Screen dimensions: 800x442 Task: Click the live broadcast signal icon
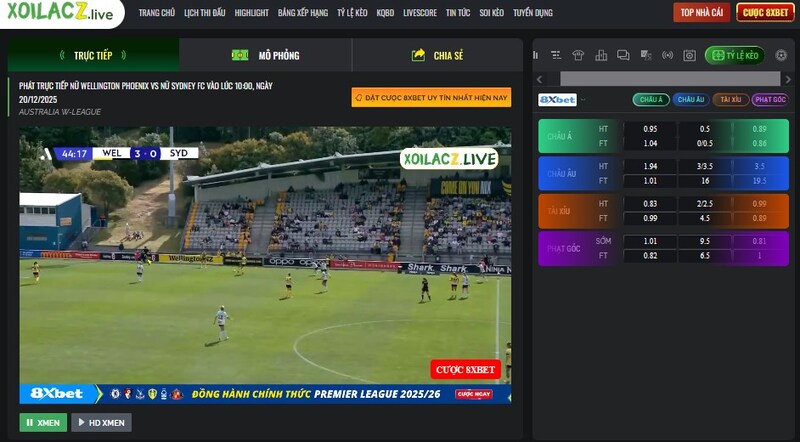667,55
